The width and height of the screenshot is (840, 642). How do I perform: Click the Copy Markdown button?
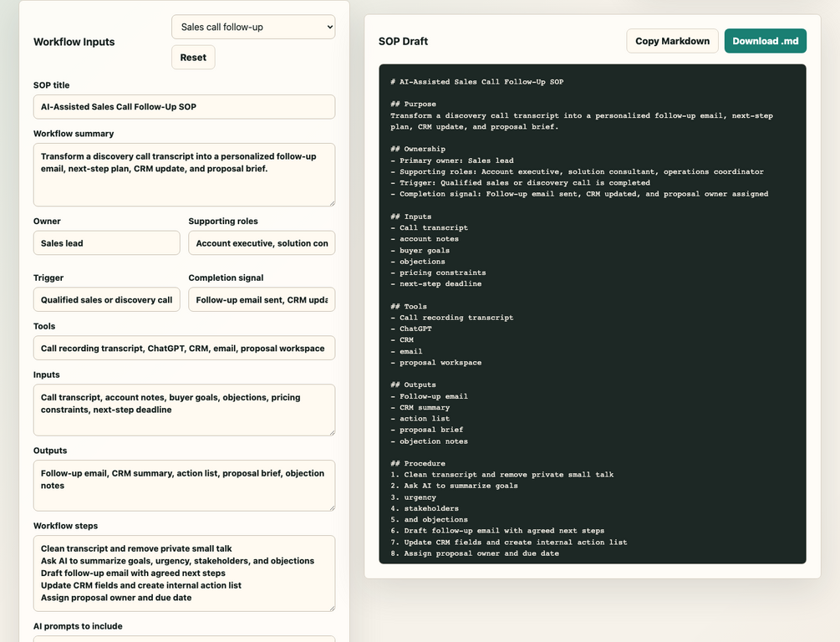tap(672, 41)
